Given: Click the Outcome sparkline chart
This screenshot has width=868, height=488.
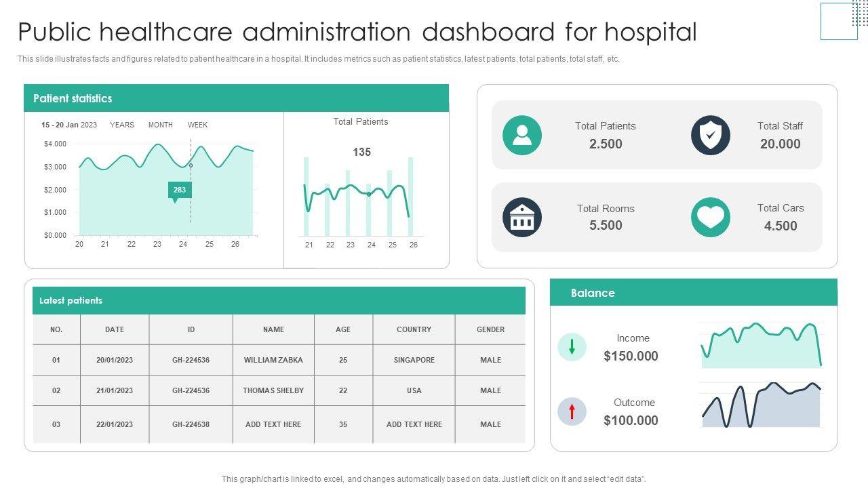Looking at the screenshot, I should click(x=761, y=405).
